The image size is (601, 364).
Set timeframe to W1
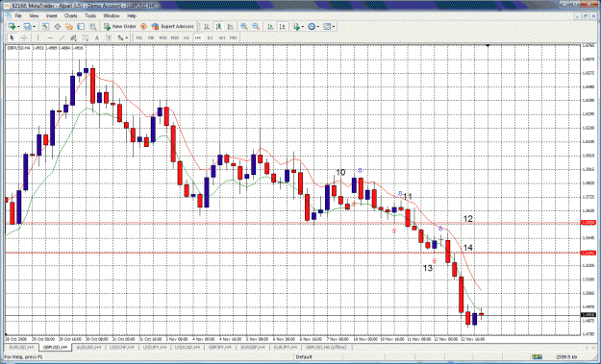(221, 37)
